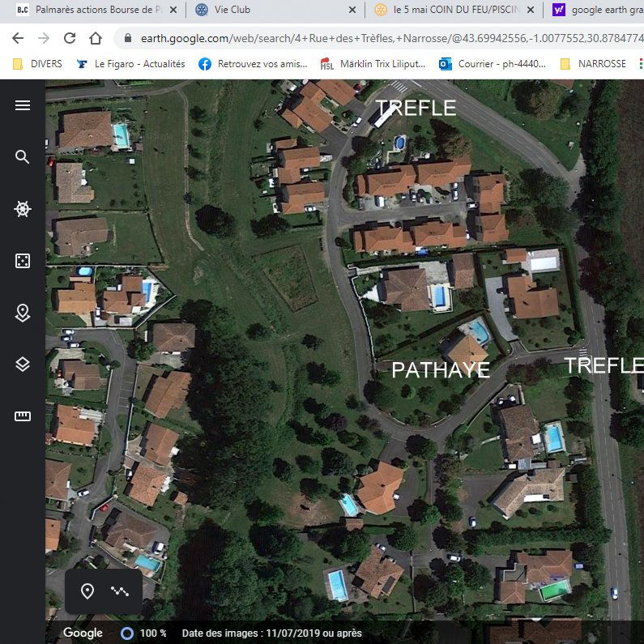Viewport: 644px width, 644px height.
Task: Reload the page in Chrome
Action: click(x=70, y=38)
